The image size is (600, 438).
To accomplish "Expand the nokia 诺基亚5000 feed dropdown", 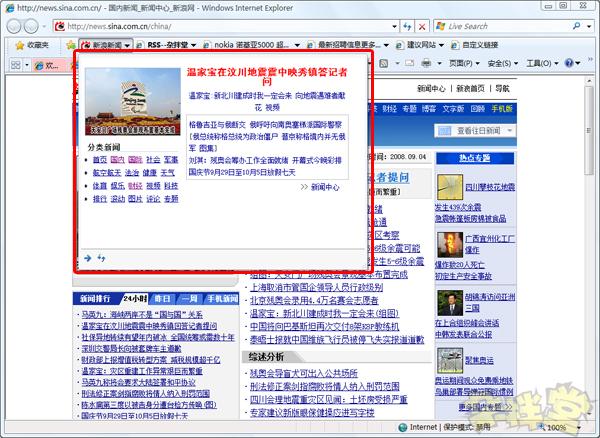I will tap(297, 45).
